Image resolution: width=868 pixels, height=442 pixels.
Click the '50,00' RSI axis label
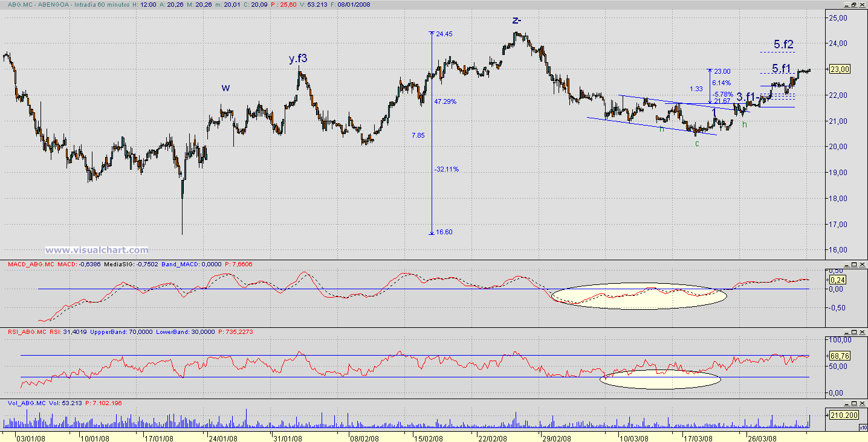tap(838, 367)
